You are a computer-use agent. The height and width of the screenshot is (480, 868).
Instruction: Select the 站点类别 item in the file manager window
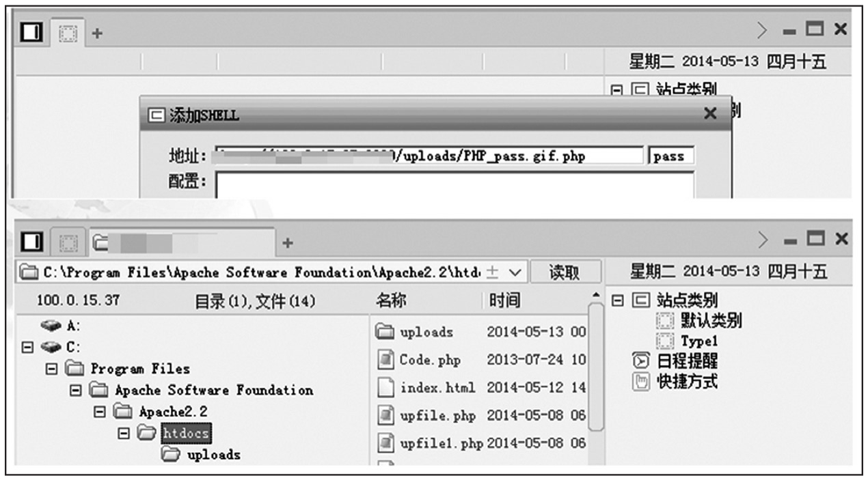[x=688, y=299]
